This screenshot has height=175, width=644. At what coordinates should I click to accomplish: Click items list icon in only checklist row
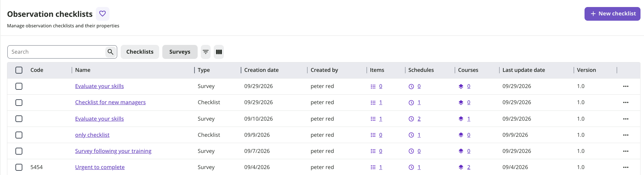pyautogui.click(x=373, y=135)
